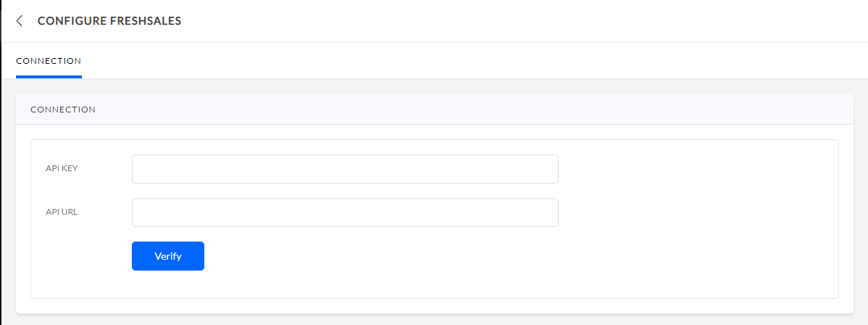Click the gray CONNECTION section title bar
Image resolution: width=868 pixels, height=325 pixels.
coord(435,110)
